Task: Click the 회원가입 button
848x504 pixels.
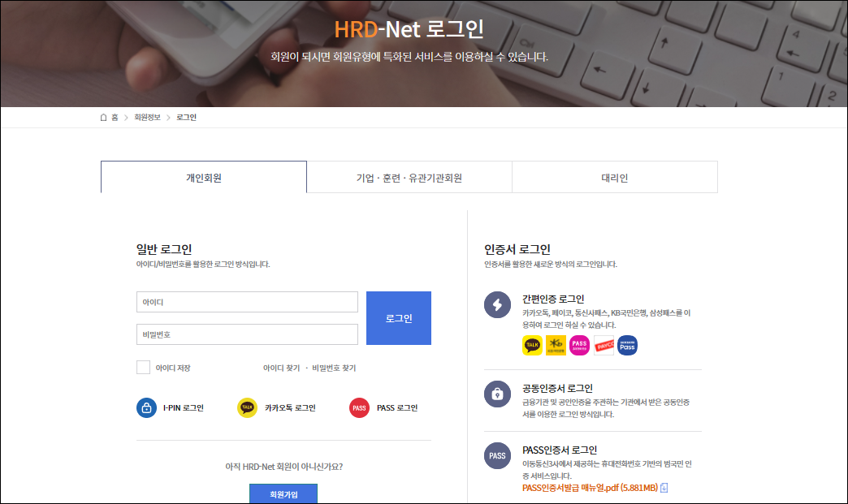Action: pyautogui.click(x=283, y=493)
